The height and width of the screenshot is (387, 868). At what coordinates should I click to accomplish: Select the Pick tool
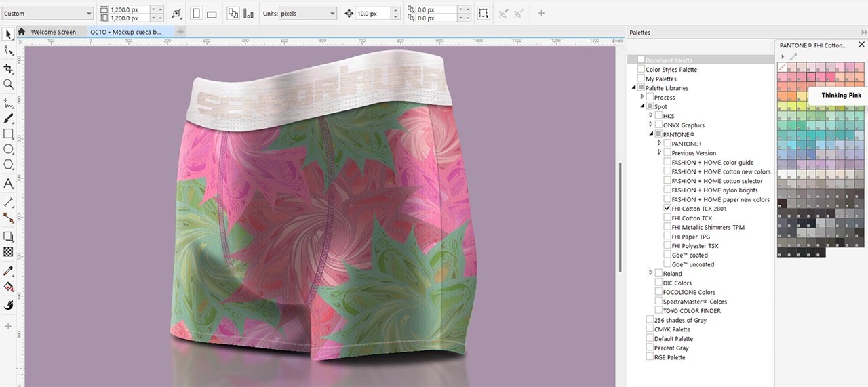pyautogui.click(x=8, y=34)
